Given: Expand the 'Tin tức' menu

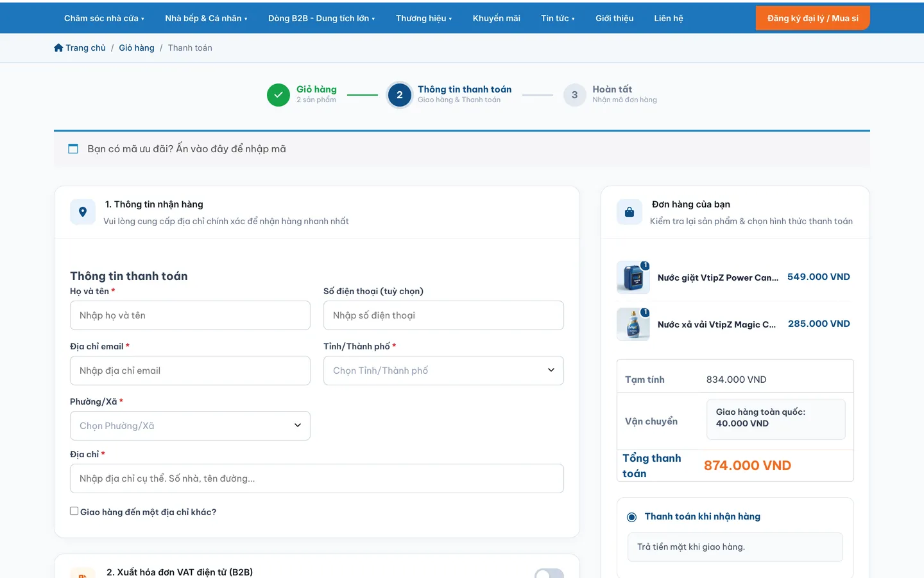Looking at the screenshot, I should pyautogui.click(x=558, y=18).
